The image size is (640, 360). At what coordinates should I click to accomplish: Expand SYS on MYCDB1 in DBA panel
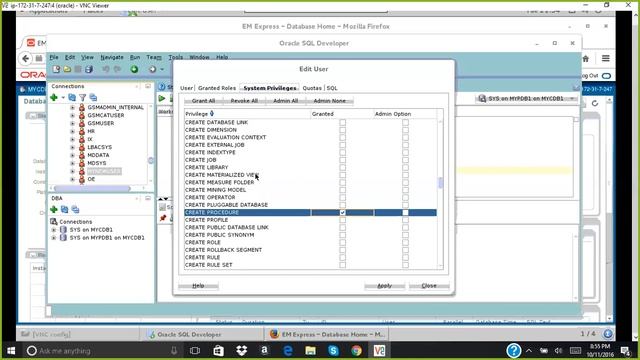(54, 230)
